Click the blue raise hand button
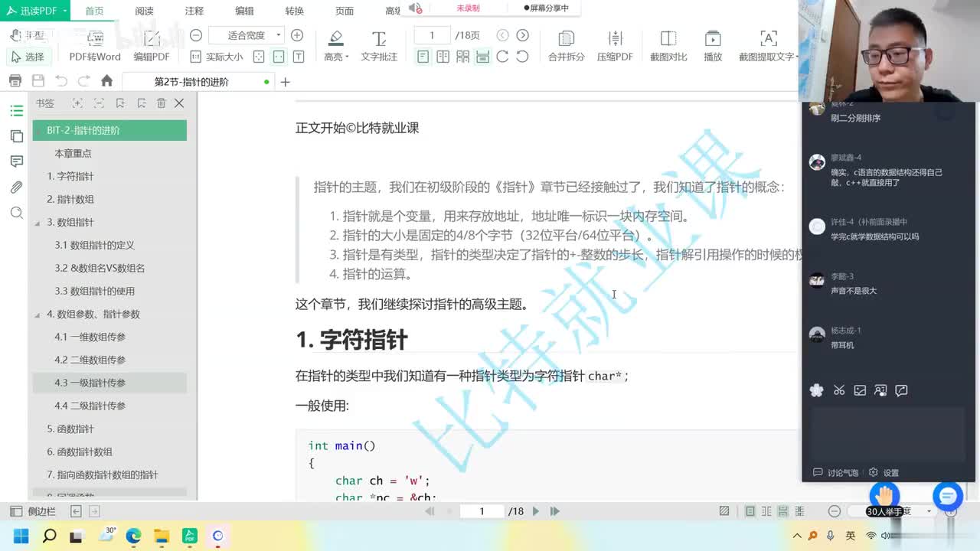This screenshot has height=551, width=980. [x=884, y=496]
